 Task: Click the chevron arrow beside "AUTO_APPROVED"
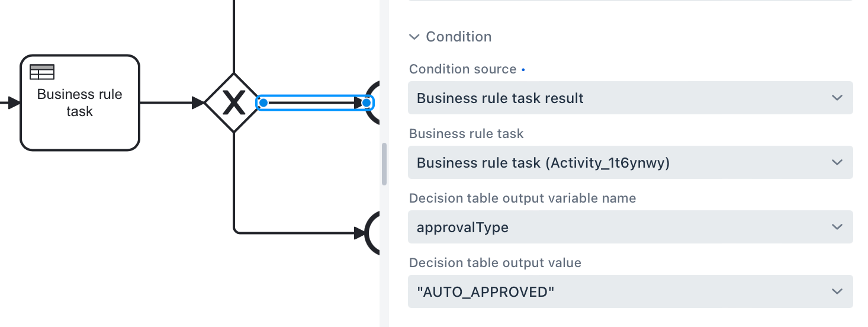coord(837,291)
